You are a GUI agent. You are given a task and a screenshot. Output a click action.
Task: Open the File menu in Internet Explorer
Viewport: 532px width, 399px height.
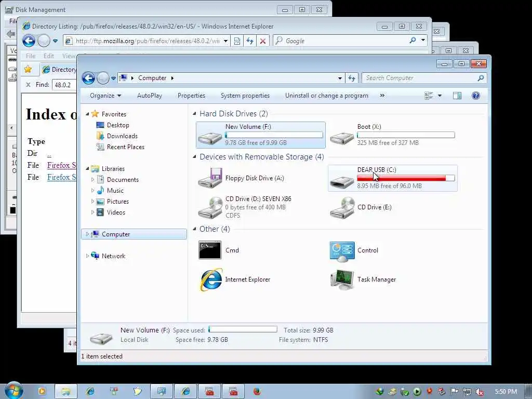click(31, 56)
